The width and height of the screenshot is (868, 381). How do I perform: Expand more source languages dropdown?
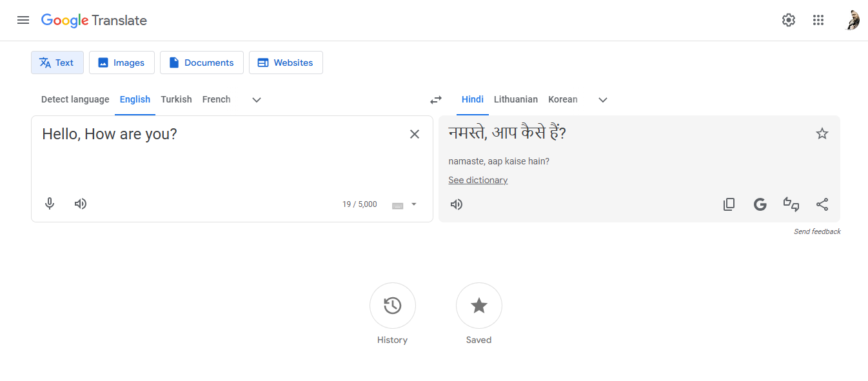256,100
